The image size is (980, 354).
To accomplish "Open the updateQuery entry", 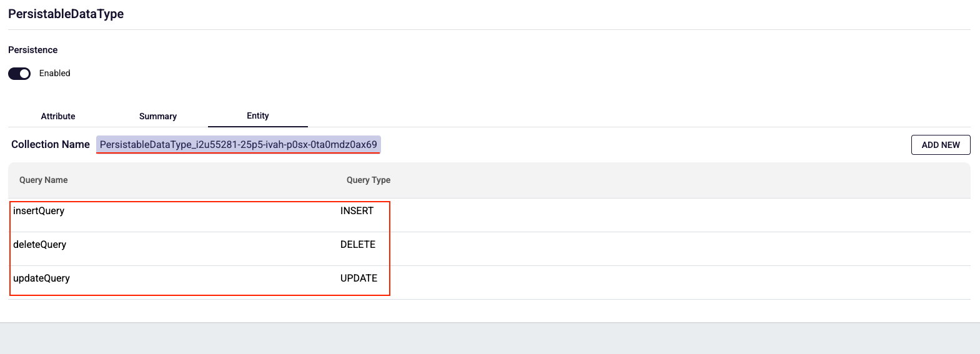I will tap(42, 278).
